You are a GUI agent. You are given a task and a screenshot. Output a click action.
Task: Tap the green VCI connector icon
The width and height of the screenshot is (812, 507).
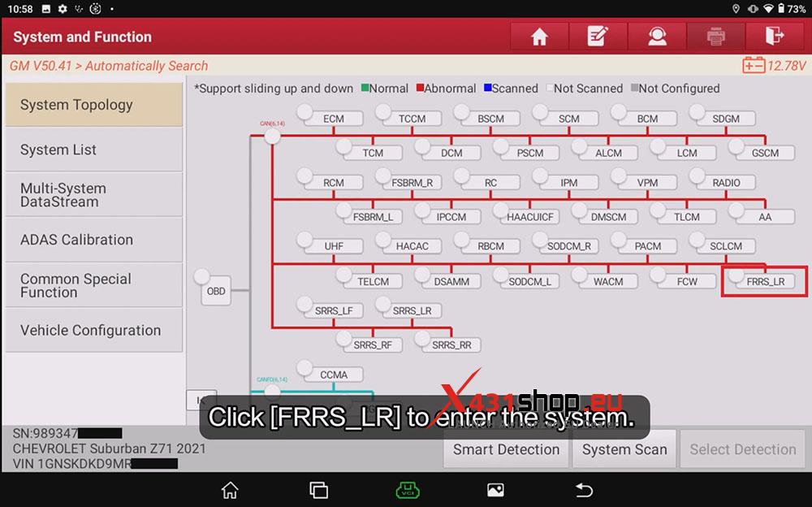tap(408, 490)
